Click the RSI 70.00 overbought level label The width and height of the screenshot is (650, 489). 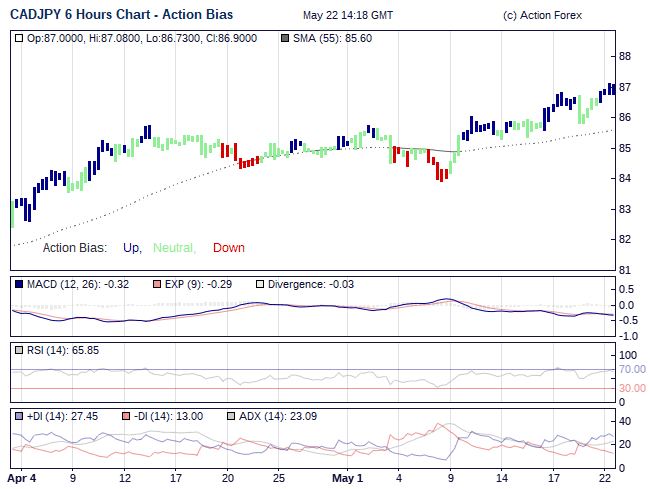click(631, 370)
